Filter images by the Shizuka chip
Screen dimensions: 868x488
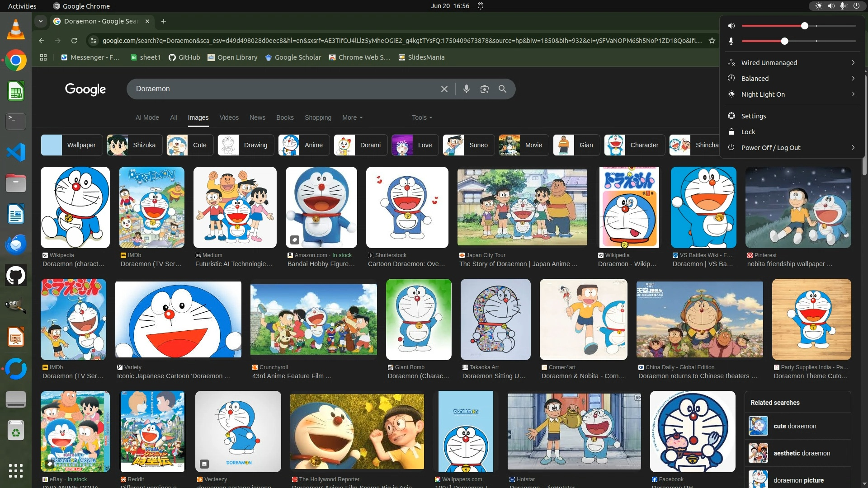(134, 145)
